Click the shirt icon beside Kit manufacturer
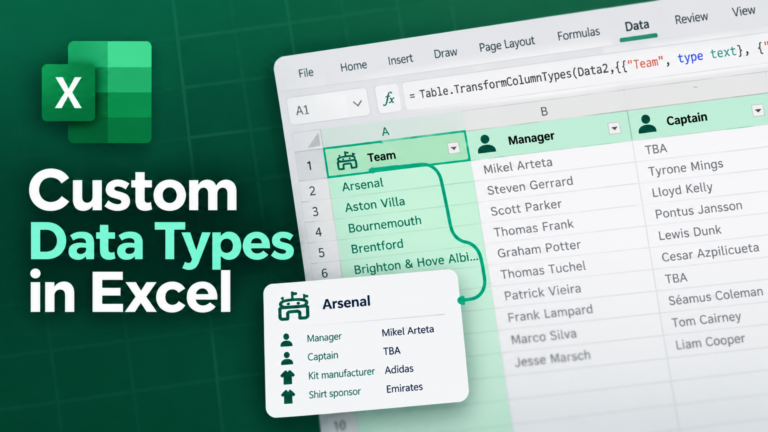Screen dimensions: 768x432 click(288, 377)
